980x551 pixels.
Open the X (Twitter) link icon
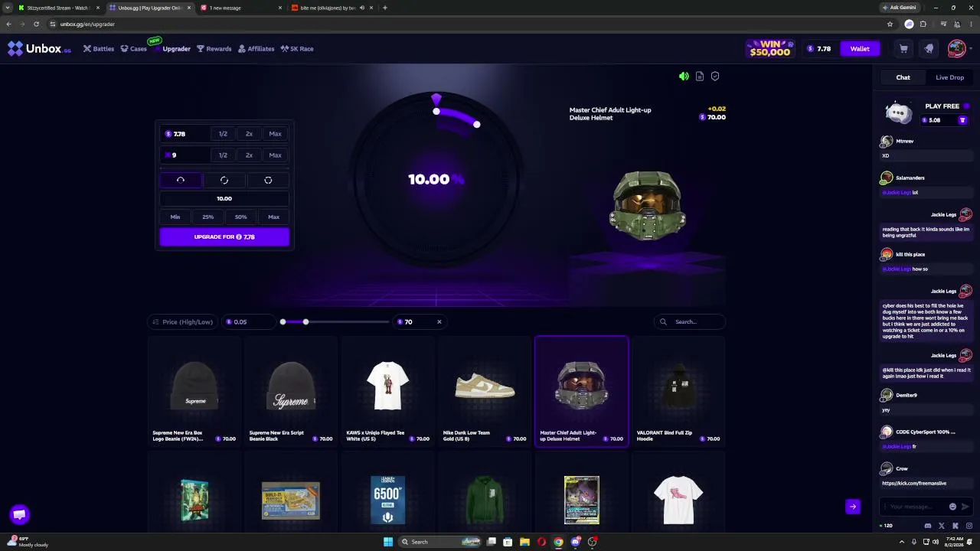pos(942,526)
